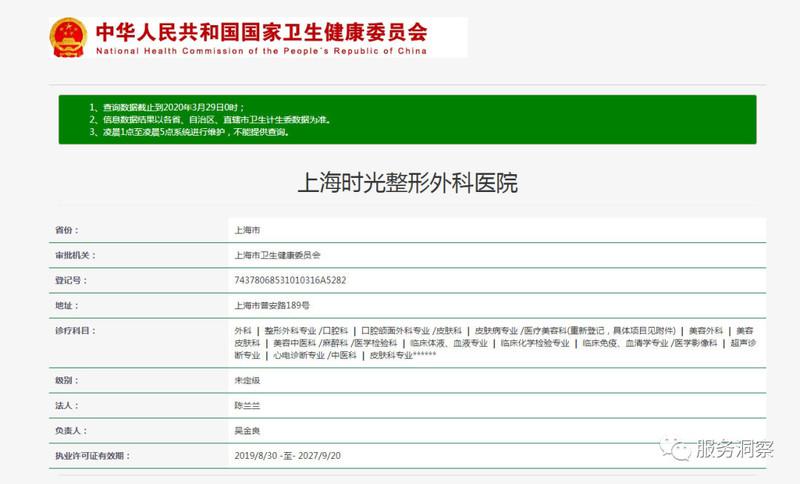Click the address value 上海市普安路189号
800x484 pixels.
(x=270, y=305)
